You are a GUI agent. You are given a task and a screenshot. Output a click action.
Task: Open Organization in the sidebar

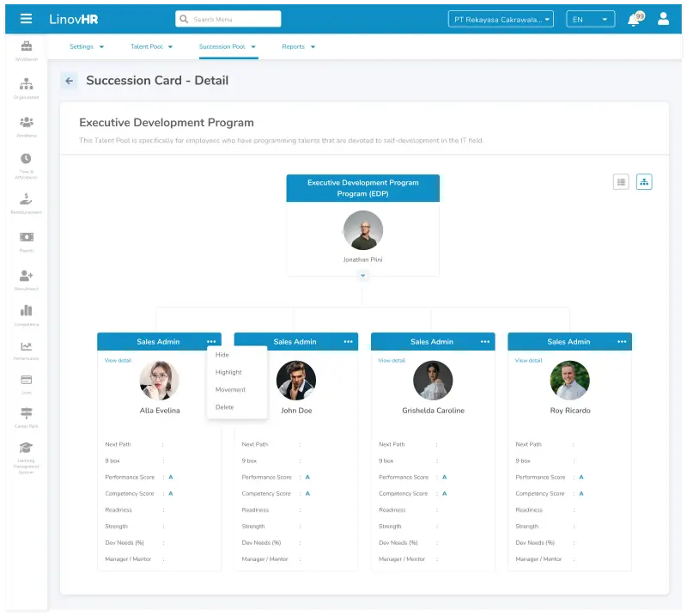click(x=26, y=88)
